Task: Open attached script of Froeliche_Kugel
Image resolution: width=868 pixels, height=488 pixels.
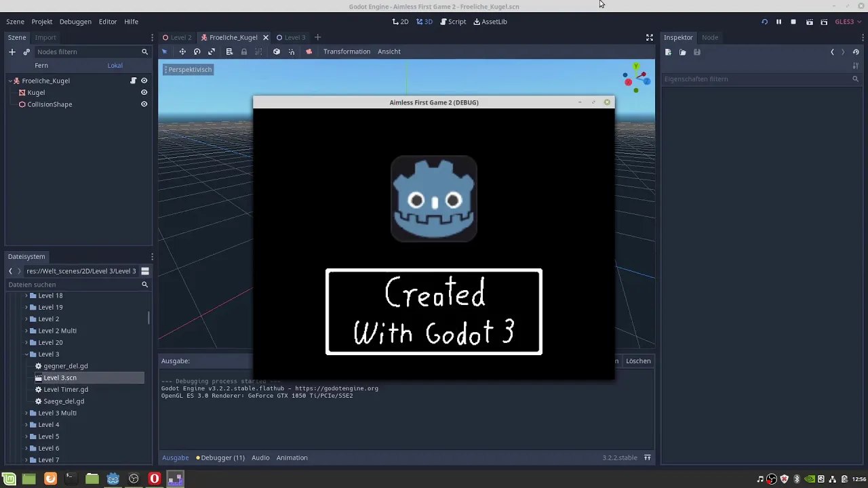Action: click(133, 81)
